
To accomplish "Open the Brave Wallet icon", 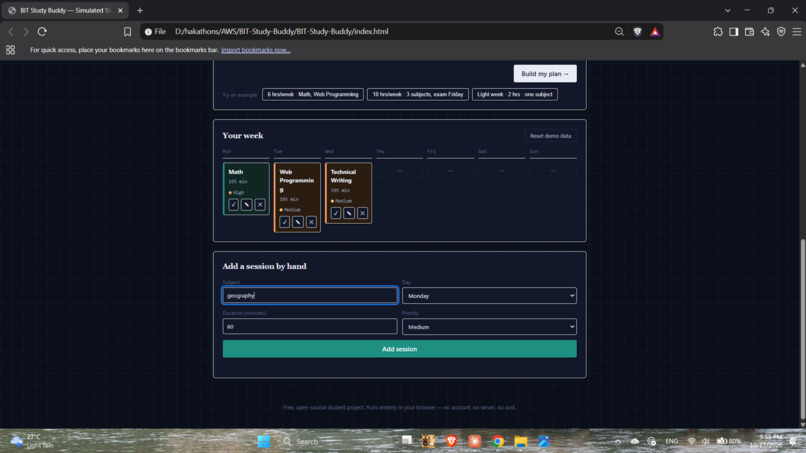I will pos(749,31).
